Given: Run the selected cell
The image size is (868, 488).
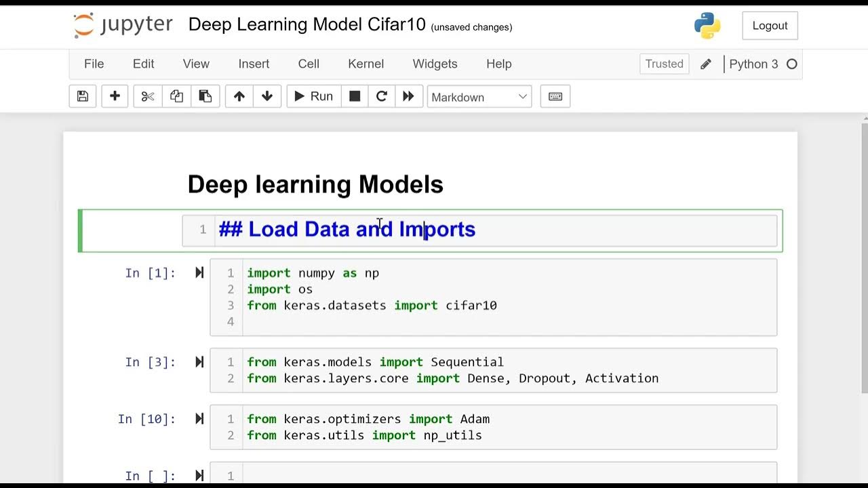Looking at the screenshot, I should (313, 96).
